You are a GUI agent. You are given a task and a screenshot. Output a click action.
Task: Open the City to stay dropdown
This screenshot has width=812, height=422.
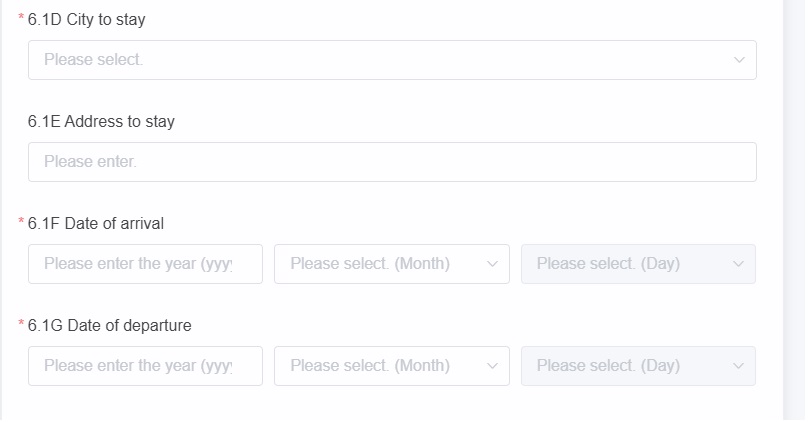click(392, 60)
